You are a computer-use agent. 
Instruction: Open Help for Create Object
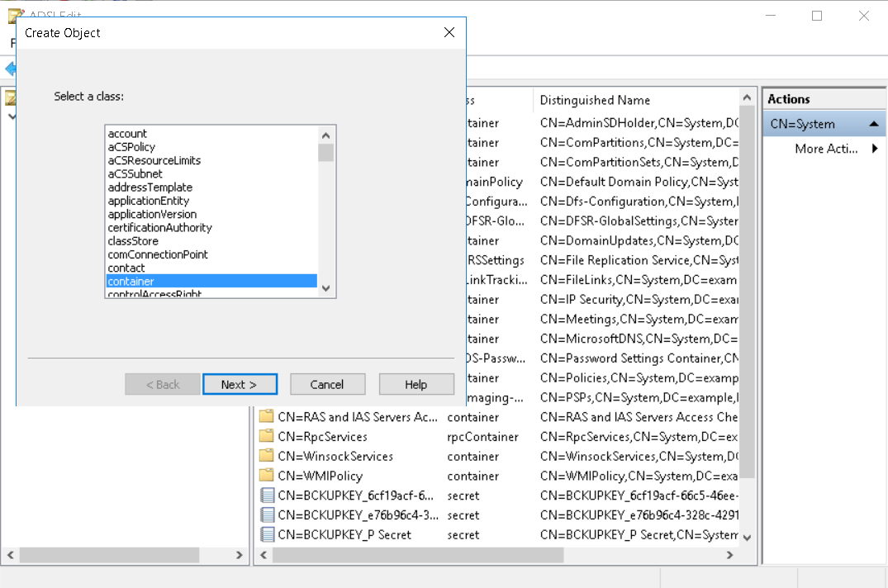(416, 385)
